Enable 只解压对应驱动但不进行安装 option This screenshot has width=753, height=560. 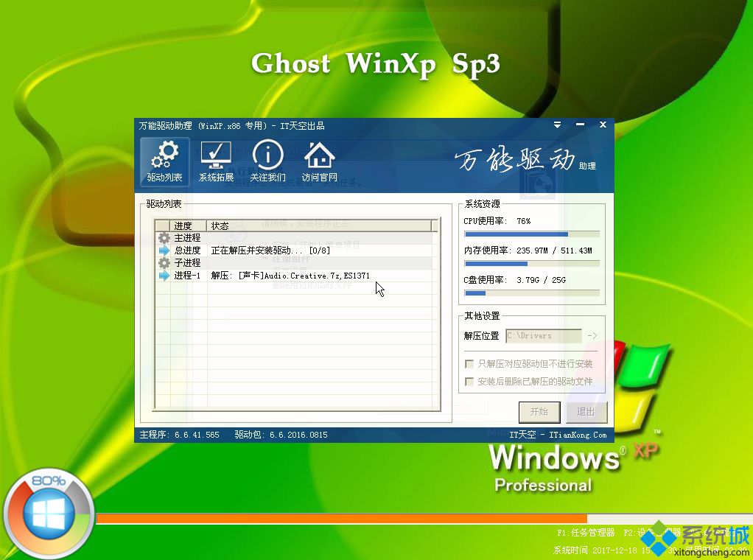[x=469, y=363]
